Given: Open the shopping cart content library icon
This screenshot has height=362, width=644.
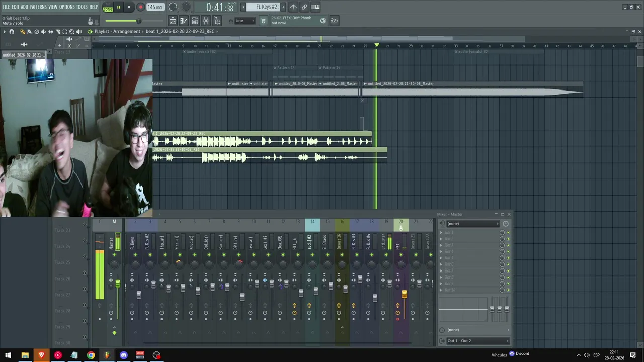Looking at the screenshot, I should click(x=263, y=21).
